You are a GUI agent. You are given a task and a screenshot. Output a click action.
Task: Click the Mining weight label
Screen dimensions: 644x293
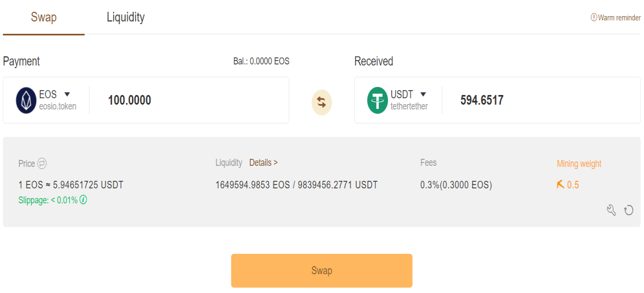[579, 164]
